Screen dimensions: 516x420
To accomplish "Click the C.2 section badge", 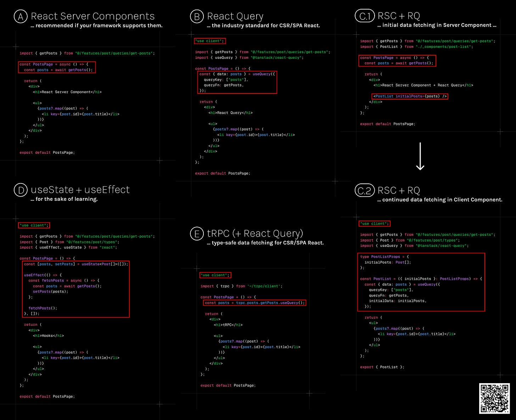I will 365,191.
